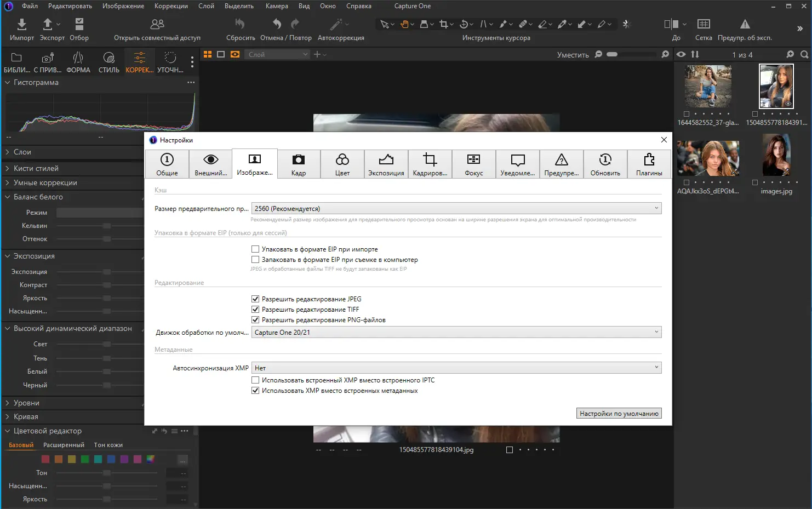Open the Плагины tab in Настройки

(x=649, y=164)
